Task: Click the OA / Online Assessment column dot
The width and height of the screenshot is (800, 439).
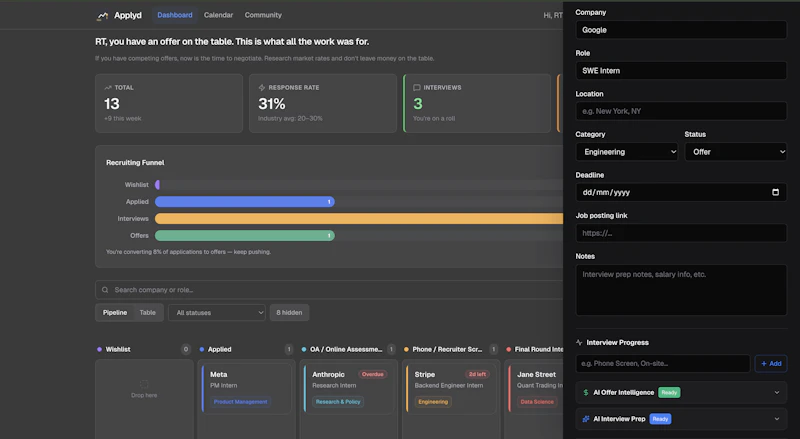Action: (304, 350)
